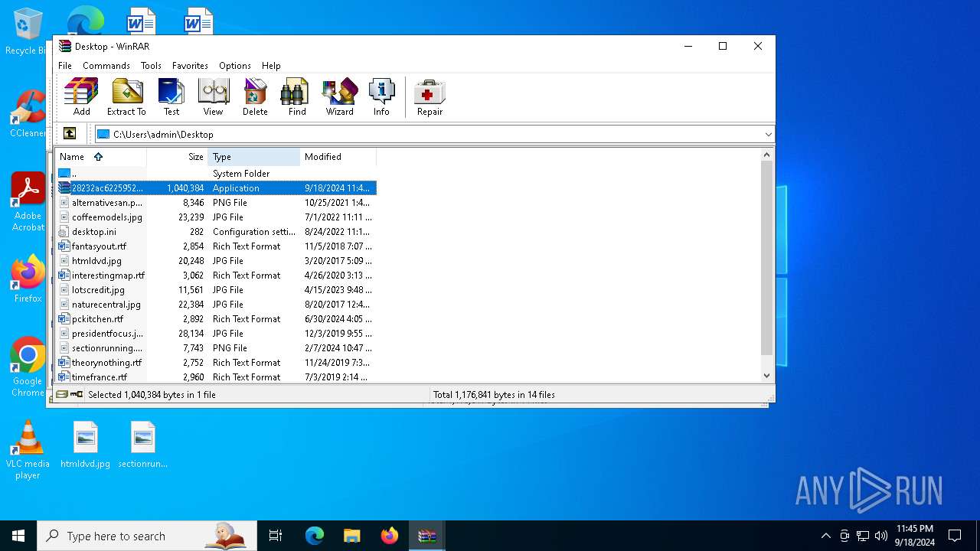Select Google Chrome desktop shortcut
The image size is (980, 551).
28,367
